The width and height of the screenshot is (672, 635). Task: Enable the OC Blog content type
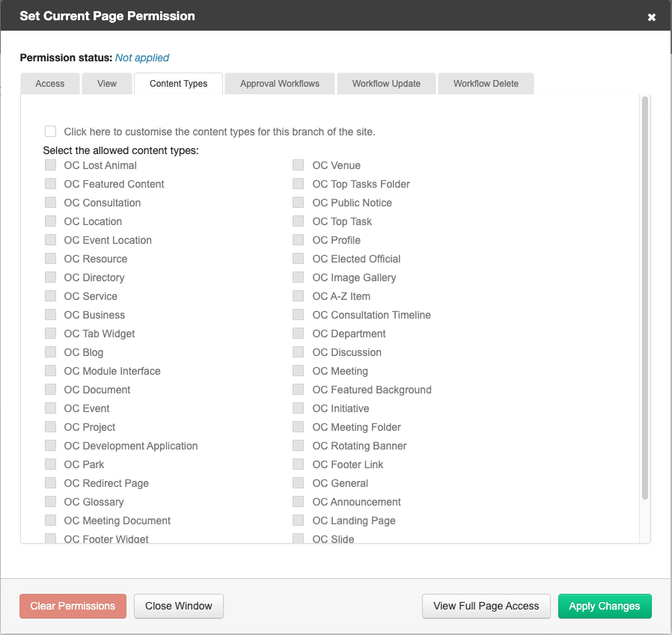pos(50,352)
